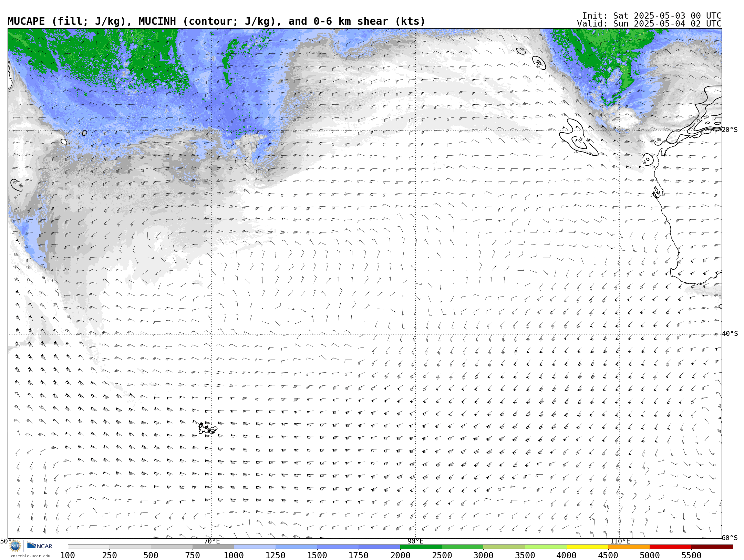Click the 110°E longitude label

pyautogui.click(x=620, y=541)
